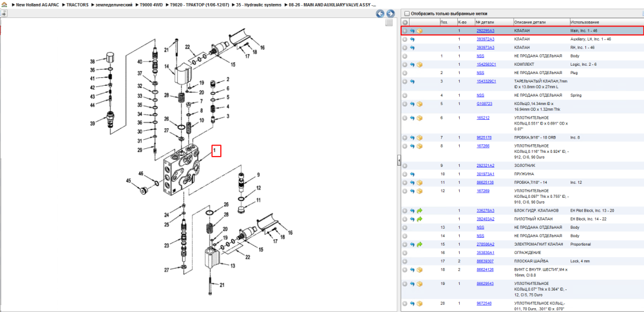Click box icon for part 292295A3
This screenshot has width=644, height=312.
coord(419,31)
